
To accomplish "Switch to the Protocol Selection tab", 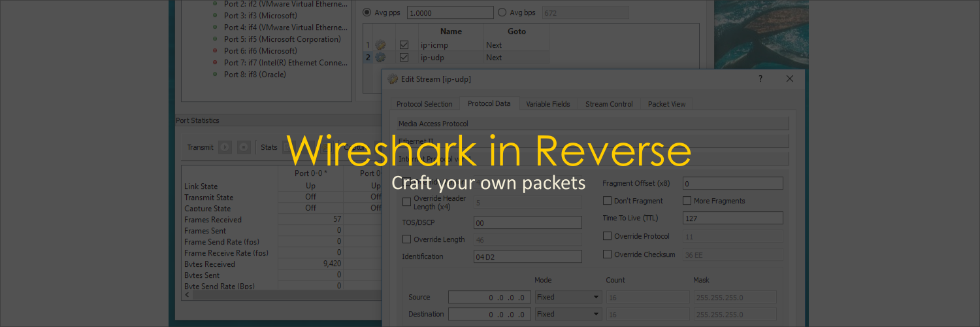I will click(x=424, y=104).
